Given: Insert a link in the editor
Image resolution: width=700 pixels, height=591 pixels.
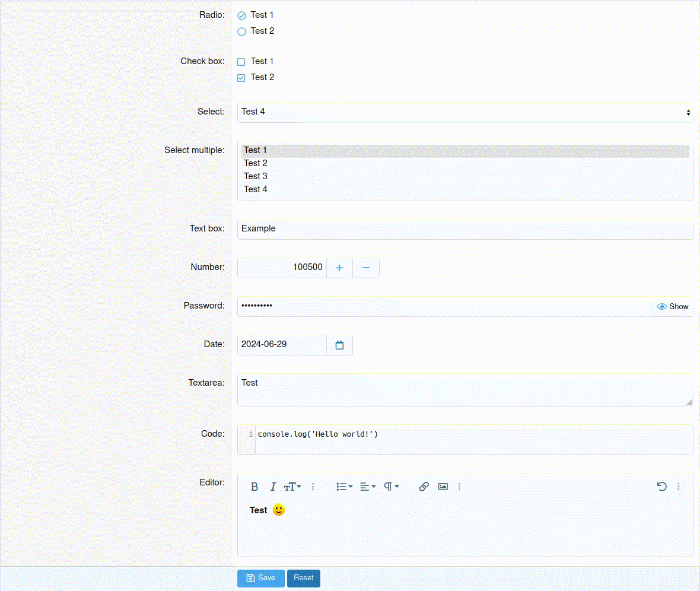Looking at the screenshot, I should (x=424, y=487).
